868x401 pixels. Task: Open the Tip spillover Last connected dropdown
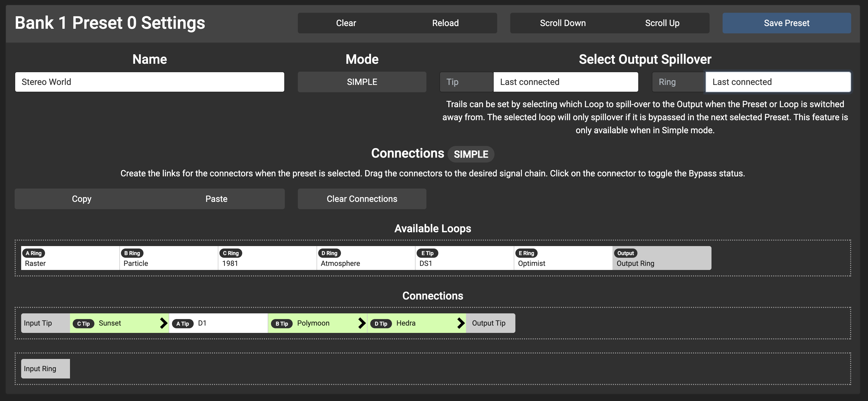click(565, 82)
